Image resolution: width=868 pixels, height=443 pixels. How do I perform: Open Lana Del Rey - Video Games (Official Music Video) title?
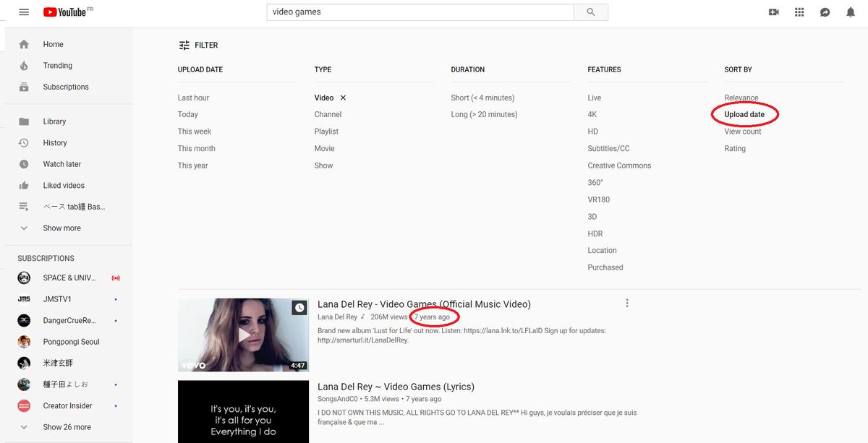424,304
